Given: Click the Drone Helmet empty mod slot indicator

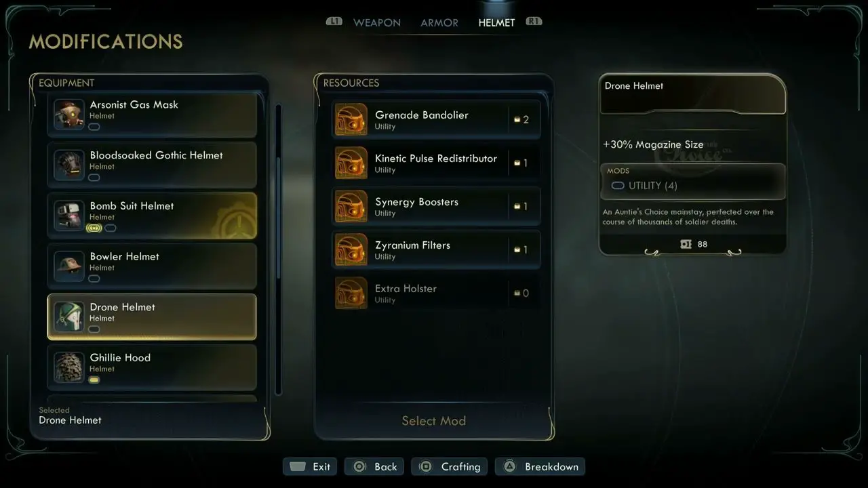Looking at the screenshot, I should [94, 329].
